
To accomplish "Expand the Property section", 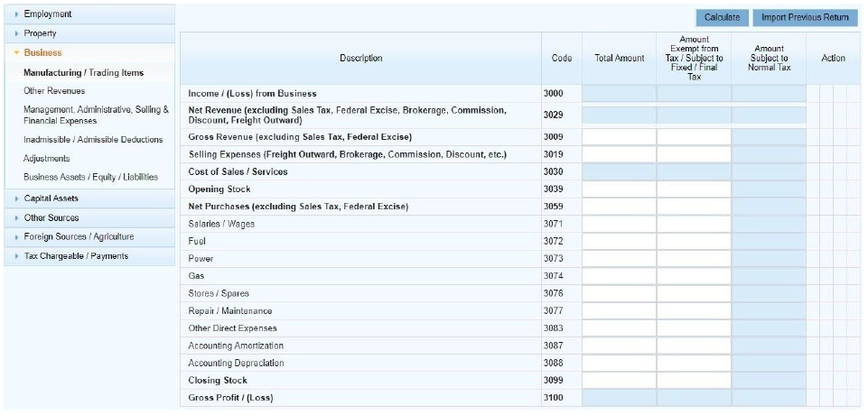I will [x=89, y=33].
